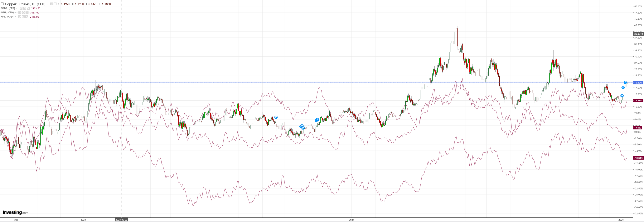Click the 2023-02-22 date label on the time axis
This screenshot has height=222, width=644.
click(x=121, y=220)
